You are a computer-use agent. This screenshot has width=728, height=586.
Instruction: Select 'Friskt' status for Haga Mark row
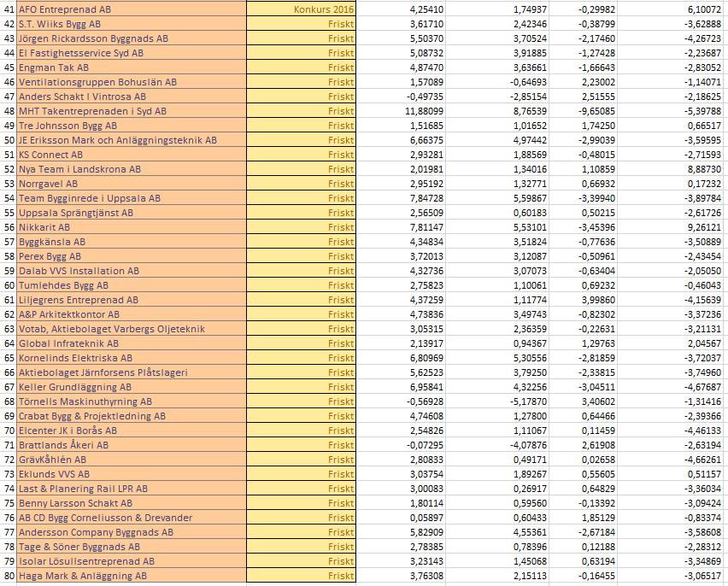tap(301, 575)
